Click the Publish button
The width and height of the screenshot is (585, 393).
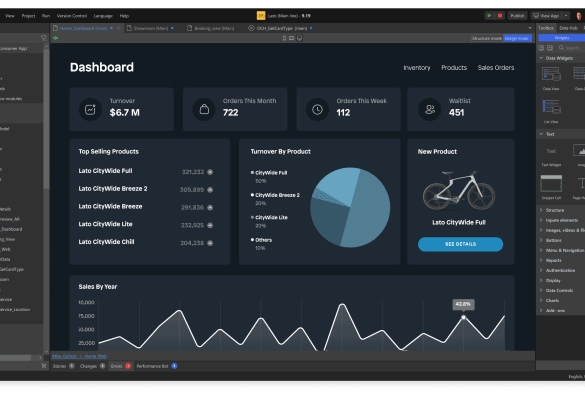pyautogui.click(x=517, y=16)
